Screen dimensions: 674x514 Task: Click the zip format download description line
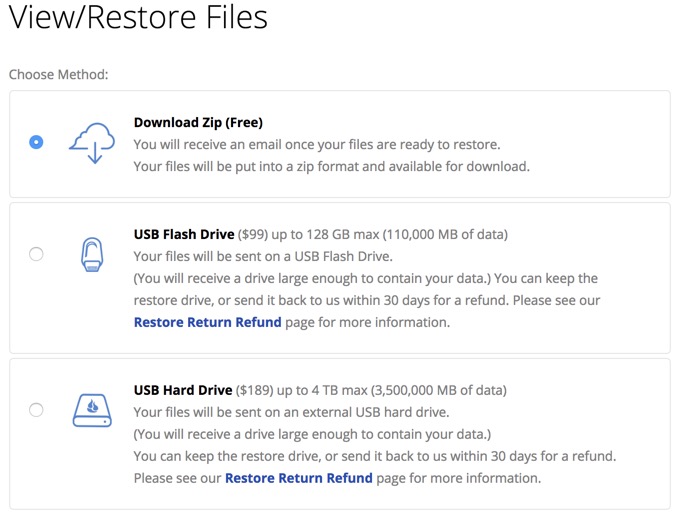pos(331,166)
